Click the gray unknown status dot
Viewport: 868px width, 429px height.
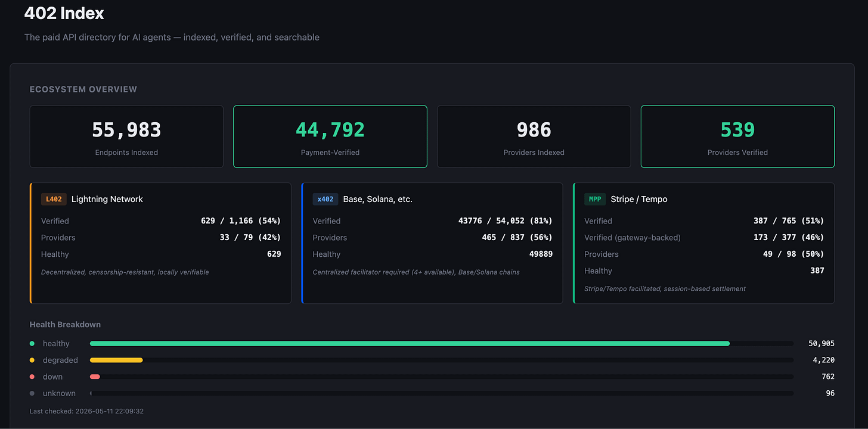32,394
